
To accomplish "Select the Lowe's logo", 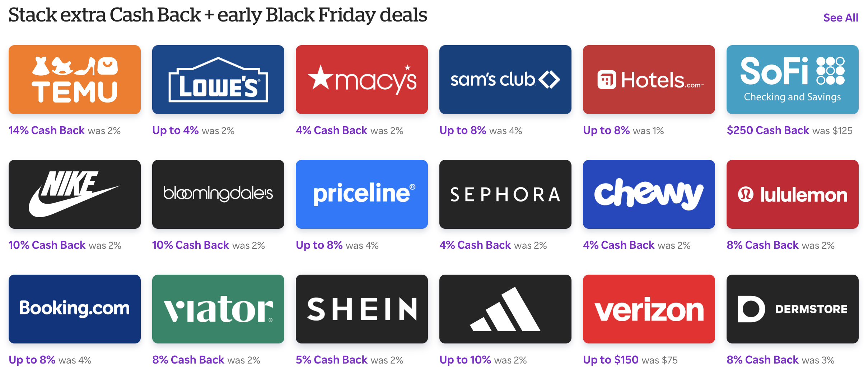I will pyautogui.click(x=218, y=79).
